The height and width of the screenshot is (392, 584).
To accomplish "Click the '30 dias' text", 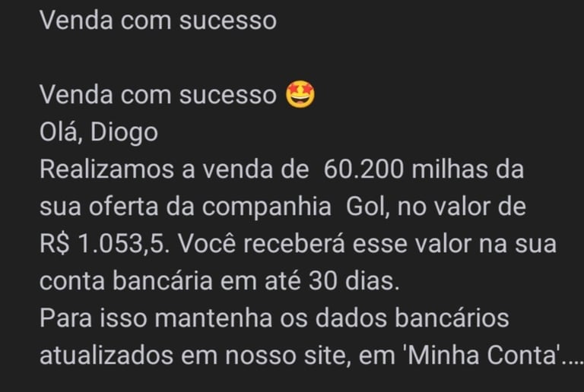I will (x=354, y=281).
